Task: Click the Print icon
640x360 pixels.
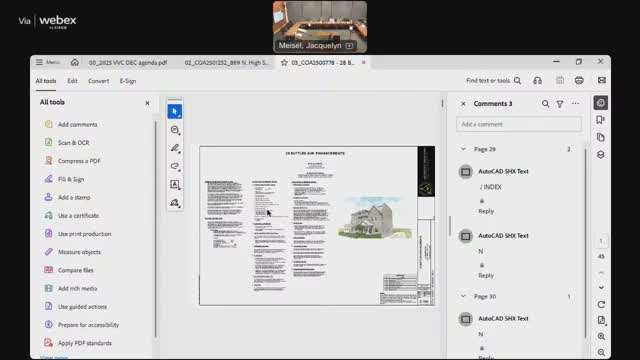Action: point(579,80)
